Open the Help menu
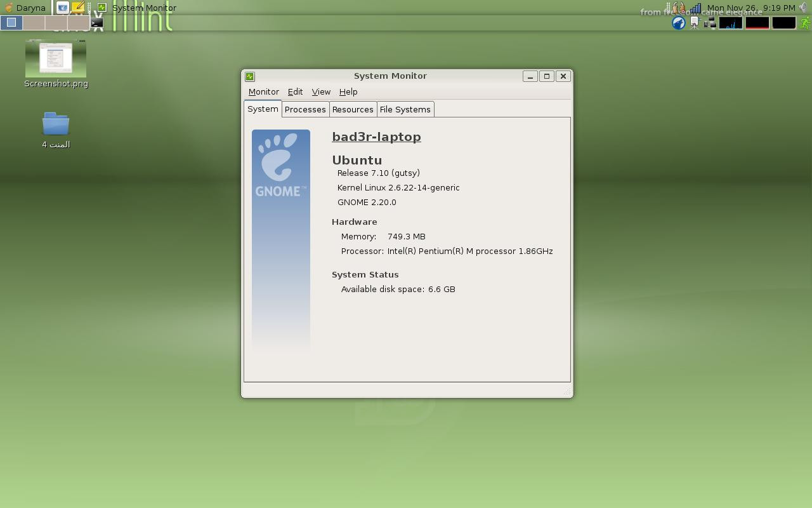Image resolution: width=812 pixels, height=508 pixels. 348,92
